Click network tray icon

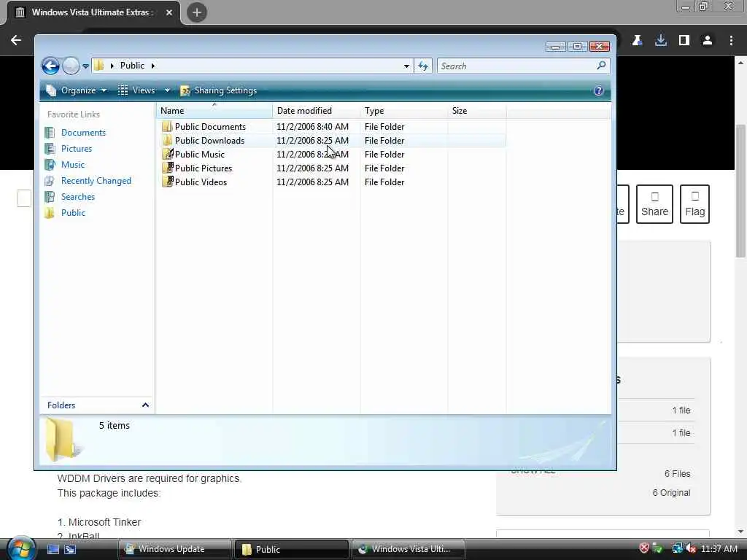pyautogui.click(x=677, y=548)
